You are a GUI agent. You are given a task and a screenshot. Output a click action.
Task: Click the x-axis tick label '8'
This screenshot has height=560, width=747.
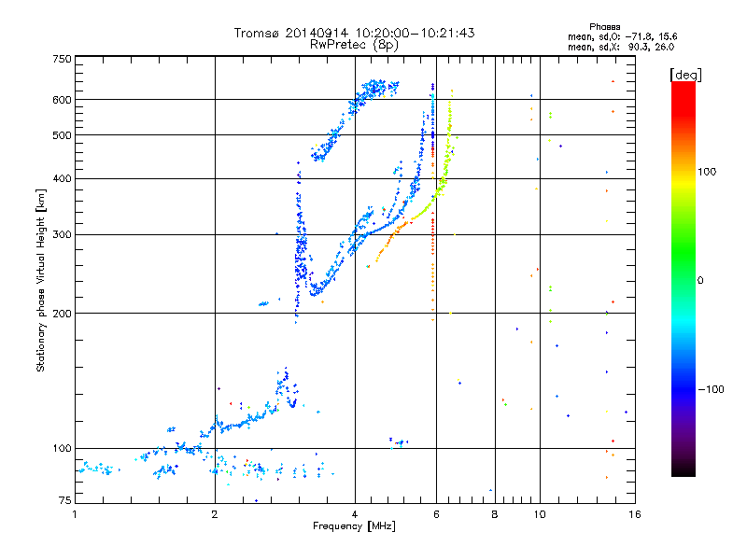point(495,514)
